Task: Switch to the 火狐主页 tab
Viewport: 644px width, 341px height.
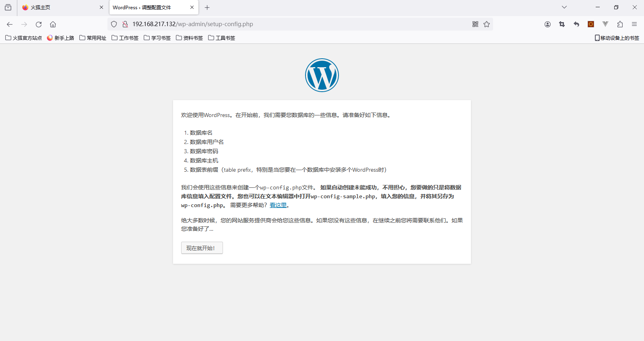Action: [x=62, y=7]
